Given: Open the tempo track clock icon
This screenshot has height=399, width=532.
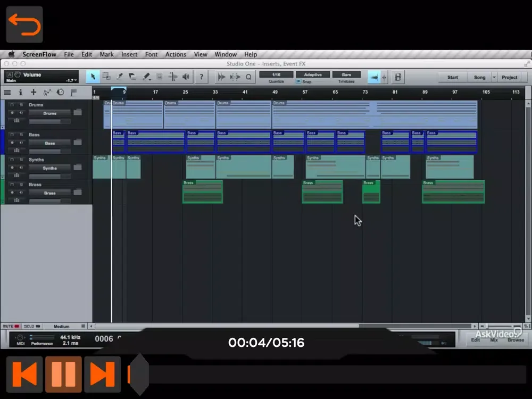Looking at the screenshot, I should click(61, 92).
